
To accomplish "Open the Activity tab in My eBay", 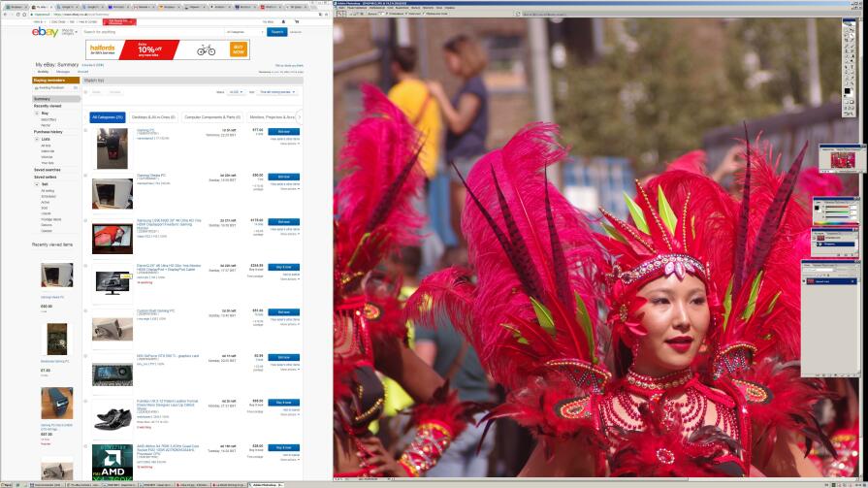I will pos(44,72).
